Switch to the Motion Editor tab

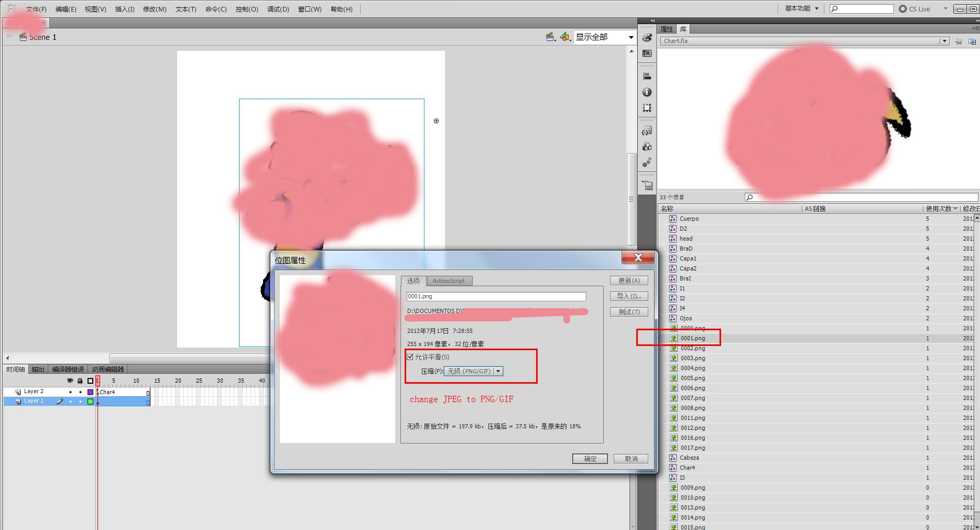point(108,369)
